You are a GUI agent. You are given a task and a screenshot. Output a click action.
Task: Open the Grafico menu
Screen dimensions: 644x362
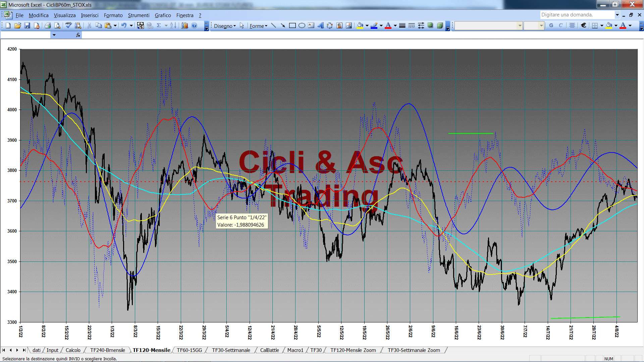point(163,15)
